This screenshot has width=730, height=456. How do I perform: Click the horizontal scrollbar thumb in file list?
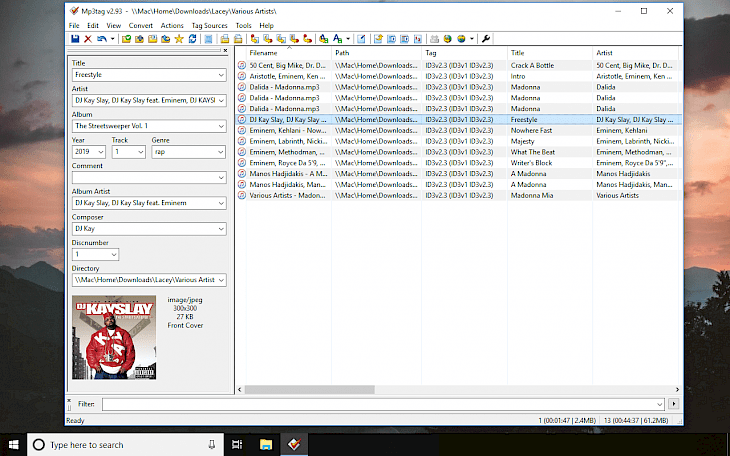[x=310, y=389]
